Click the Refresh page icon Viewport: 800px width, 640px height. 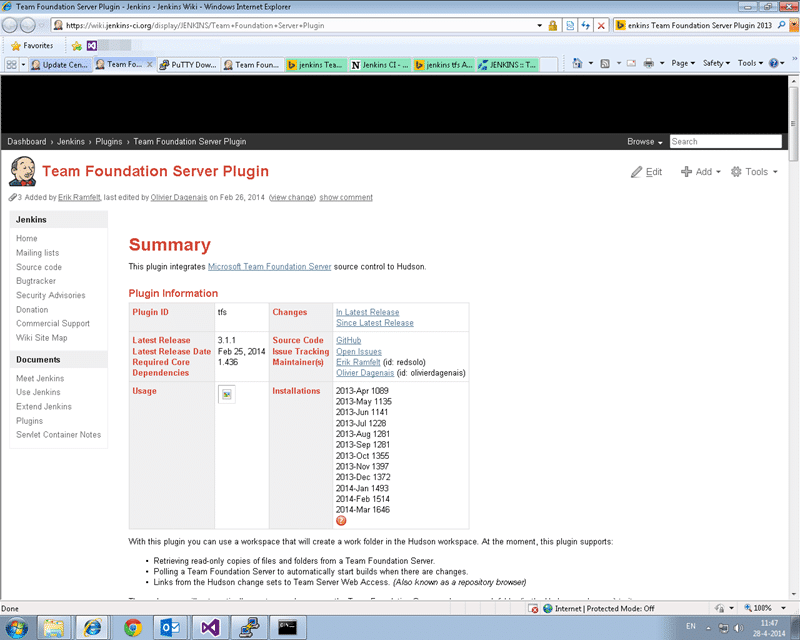[x=586, y=26]
